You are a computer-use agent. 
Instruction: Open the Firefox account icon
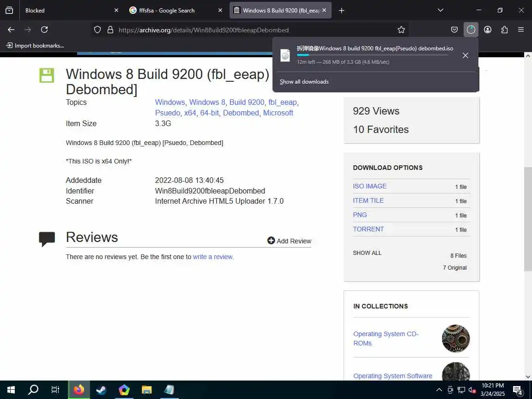tap(488, 30)
